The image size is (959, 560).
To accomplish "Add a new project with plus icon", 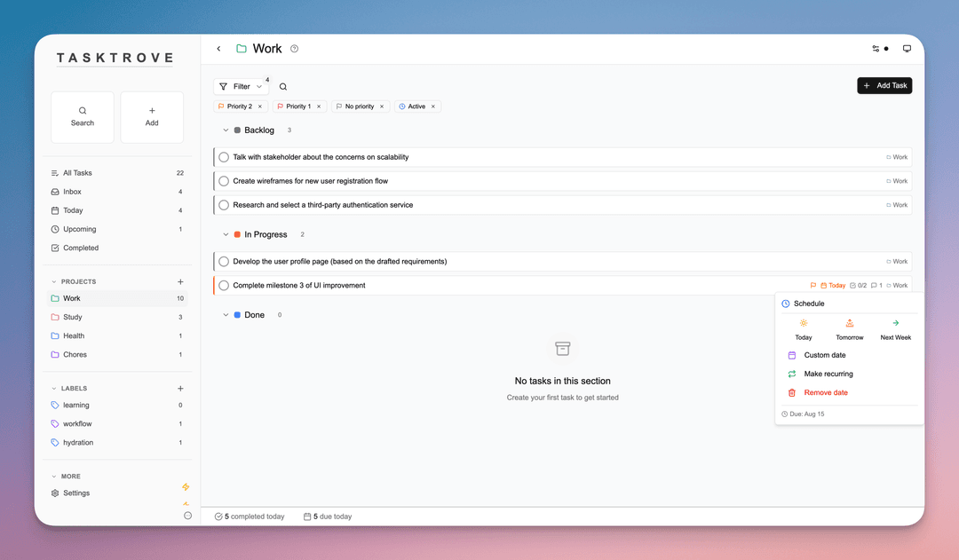I will [x=180, y=282].
